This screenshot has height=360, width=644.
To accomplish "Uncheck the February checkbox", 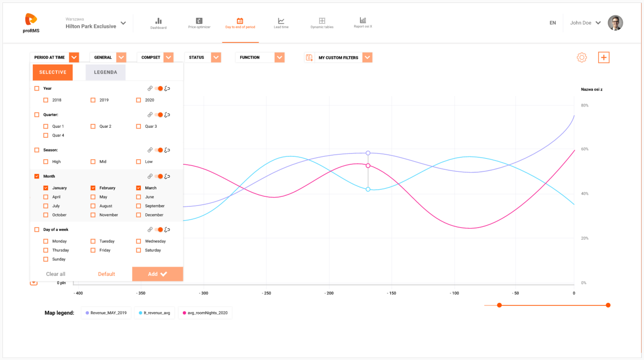I will click(x=93, y=188).
